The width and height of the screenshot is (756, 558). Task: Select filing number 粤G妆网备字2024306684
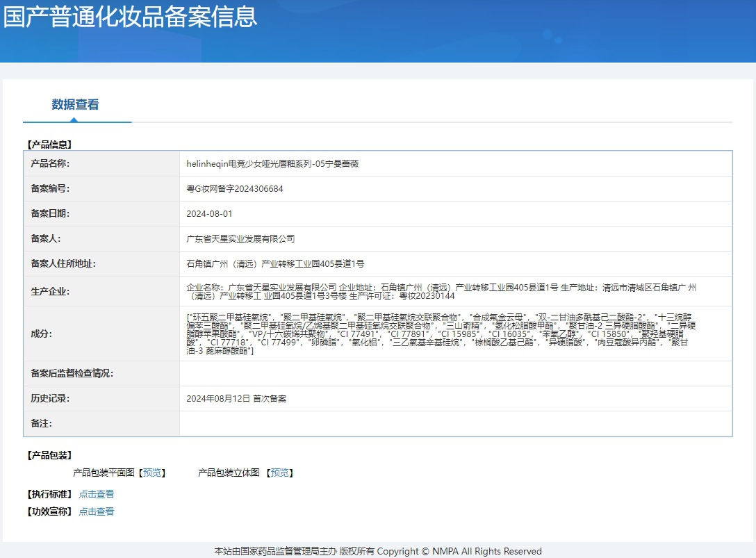[235, 188]
